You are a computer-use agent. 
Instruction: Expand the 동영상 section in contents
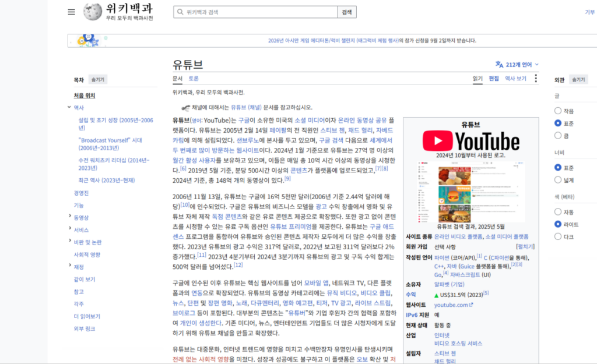click(x=70, y=216)
